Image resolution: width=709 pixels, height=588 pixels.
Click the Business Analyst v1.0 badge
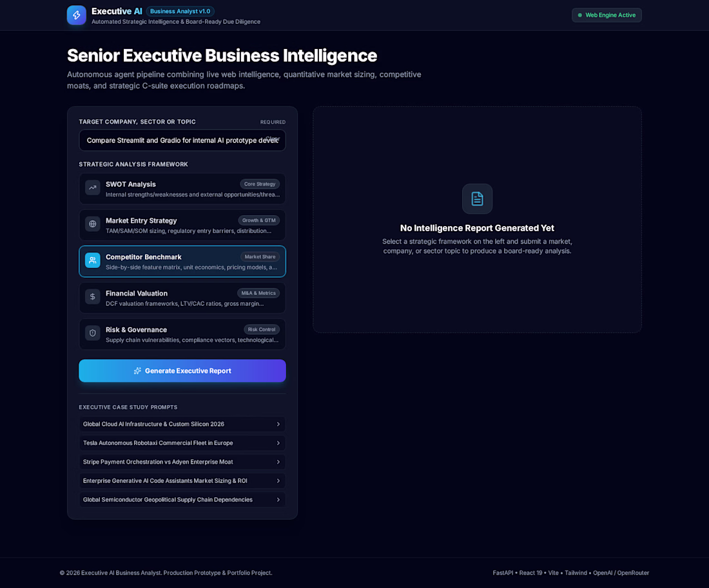coord(180,12)
